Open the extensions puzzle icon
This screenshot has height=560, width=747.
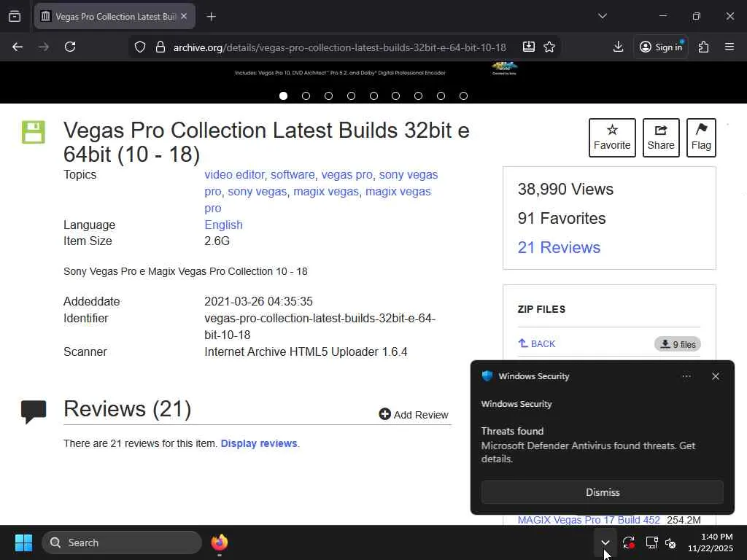(703, 47)
